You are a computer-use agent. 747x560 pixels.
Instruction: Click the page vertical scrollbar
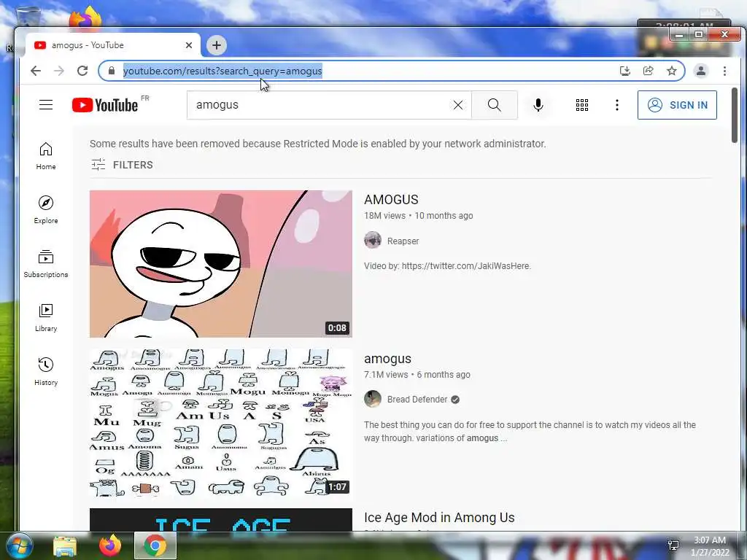click(734, 114)
